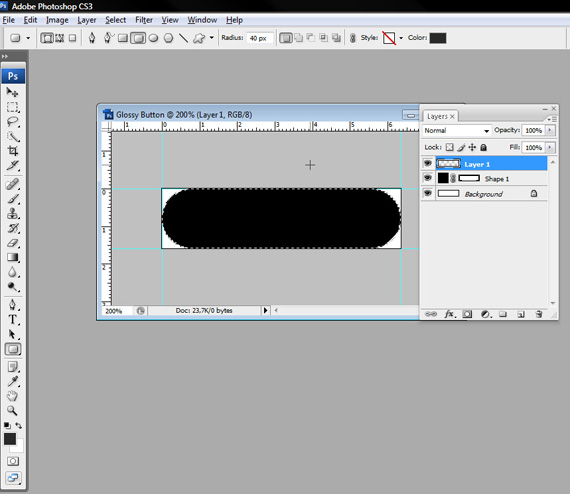
Task: Select the Lasso tool
Action: 12,121
